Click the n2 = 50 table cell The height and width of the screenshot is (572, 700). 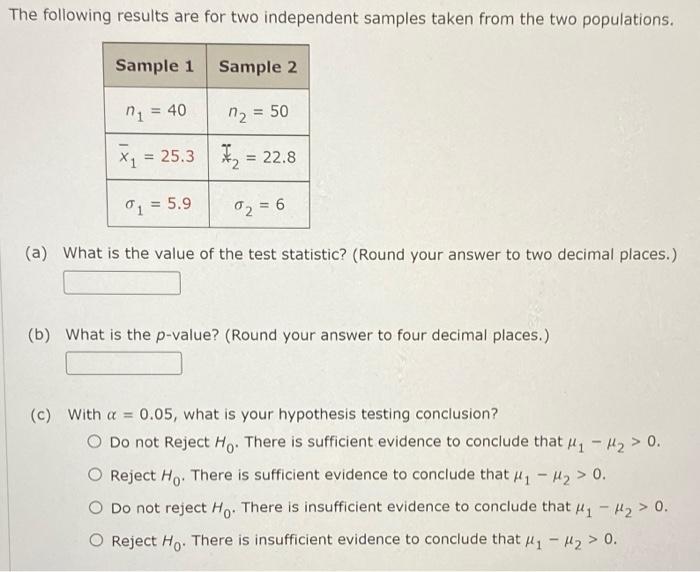(x=258, y=112)
